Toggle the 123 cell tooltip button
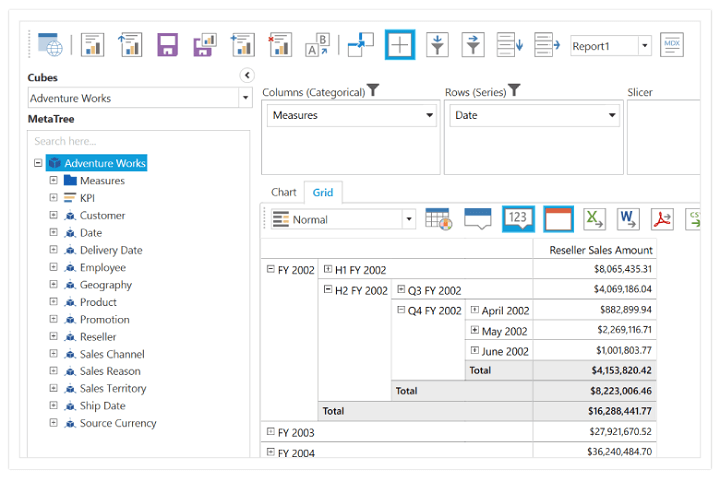The height and width of the screenshot is (481, 720). coord(518,219)
